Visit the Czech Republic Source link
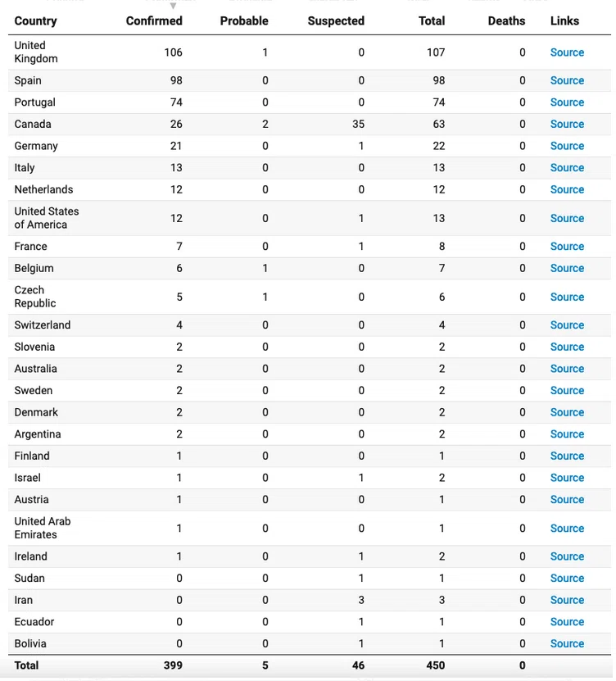The height and width of the screenshot is (681, 616). click(x=567, y=297)
